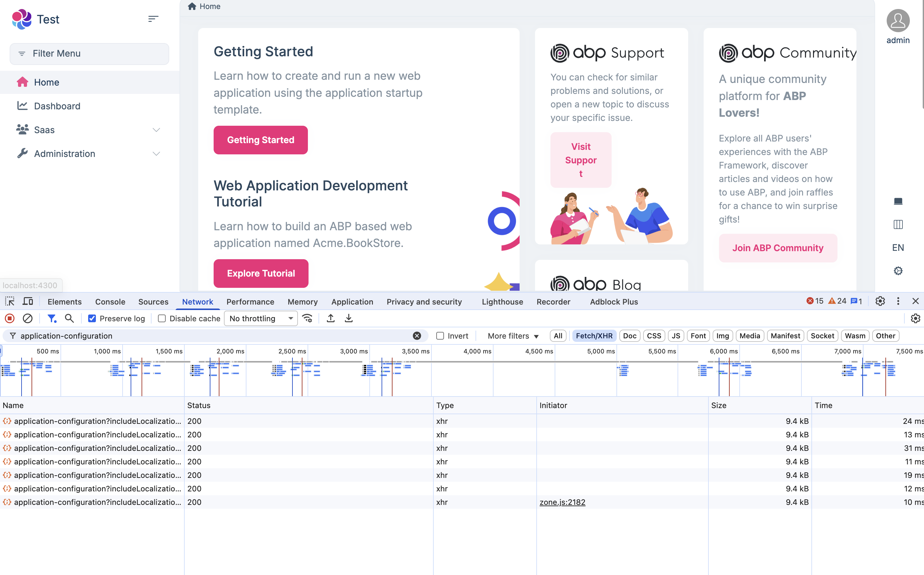
Task: Select the inspect element picker icon
Action: pos(10,302)
